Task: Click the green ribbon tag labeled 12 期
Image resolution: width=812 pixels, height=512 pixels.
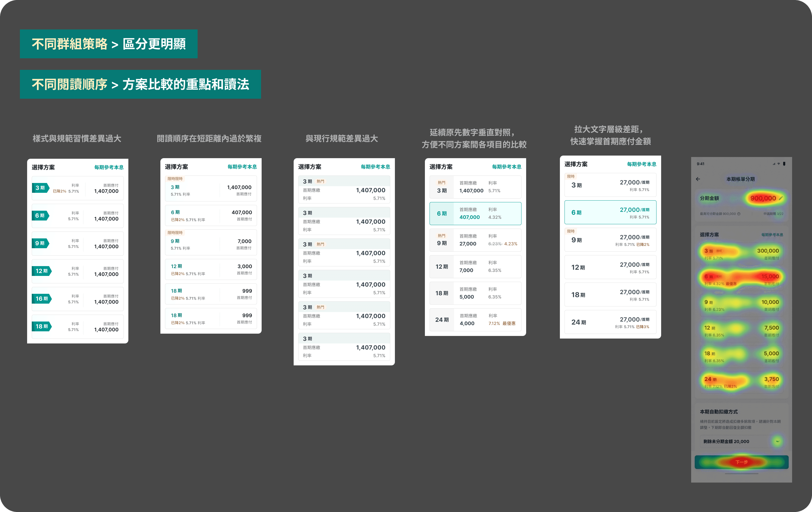Action: [x=42, y=271]
